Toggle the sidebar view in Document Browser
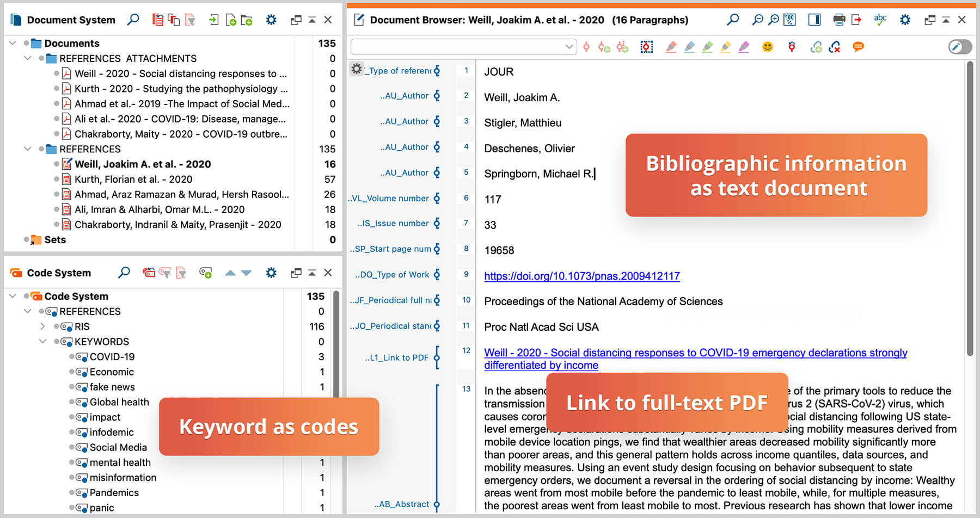Screen dimensions: 980x518 (x=814, y=20)
